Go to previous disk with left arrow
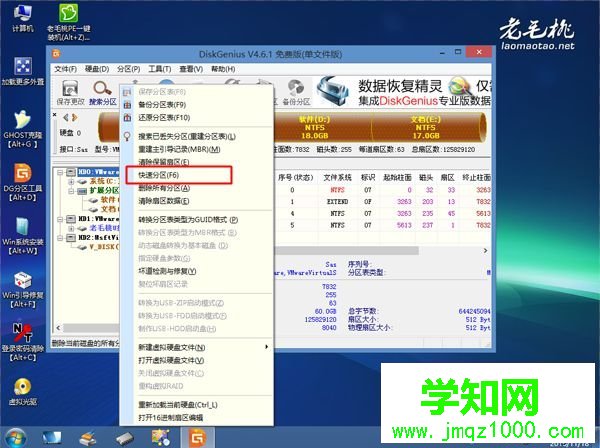 point(65,117)
